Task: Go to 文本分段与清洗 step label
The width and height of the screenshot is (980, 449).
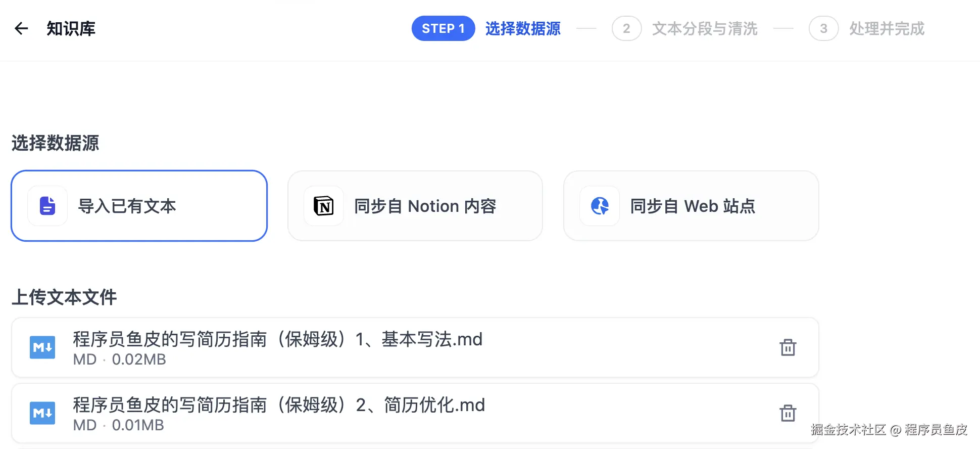Action: click(x=705, y=28)
